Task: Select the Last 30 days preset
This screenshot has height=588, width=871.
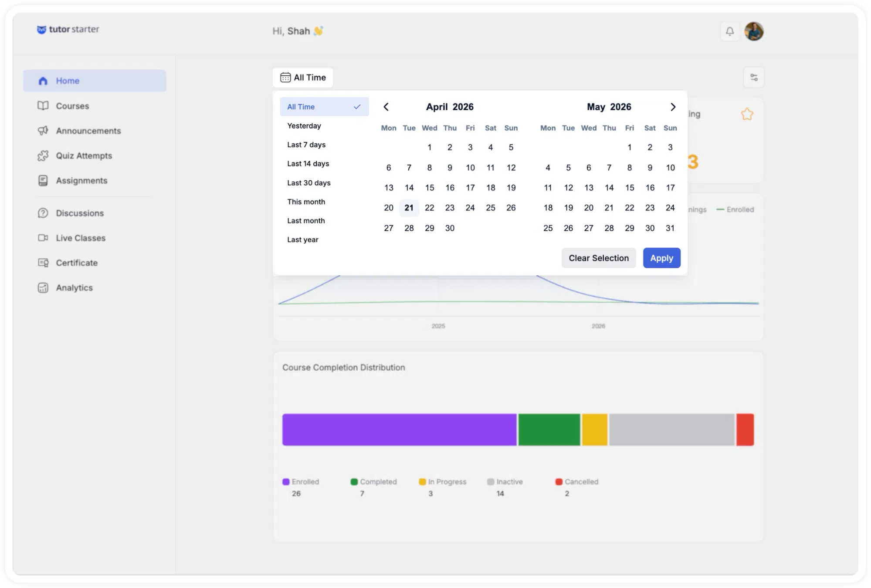Action: [x=324, y=183]
